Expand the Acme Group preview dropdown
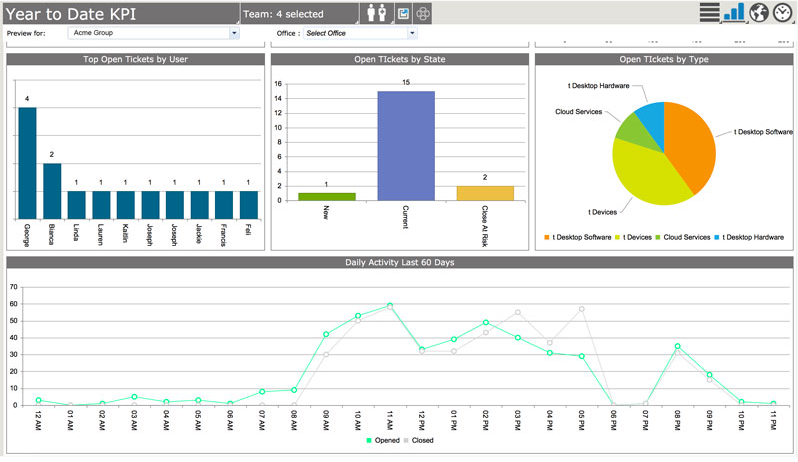The height and width of the screenshot is (462, 798). (154, 33)
